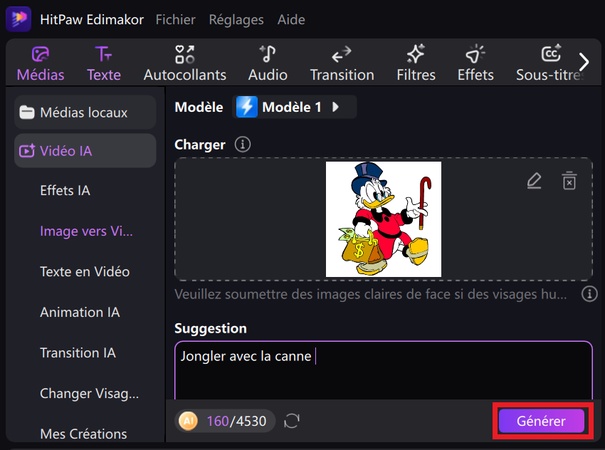Open Changer Visage option

pos(90,394)
